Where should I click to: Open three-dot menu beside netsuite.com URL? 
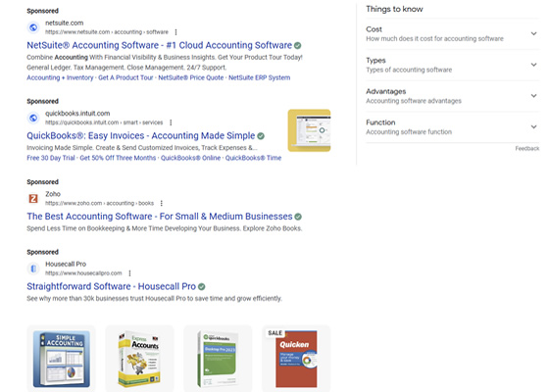(175, 32)
